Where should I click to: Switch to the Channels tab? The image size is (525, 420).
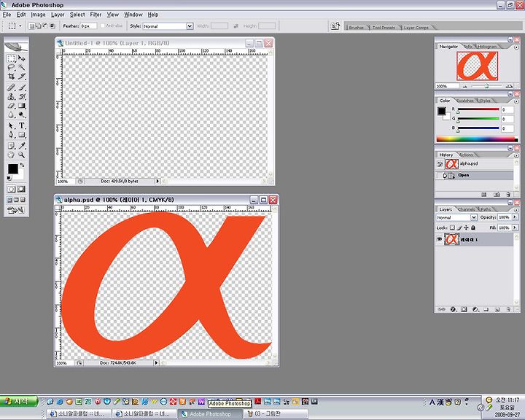point(466,209)
